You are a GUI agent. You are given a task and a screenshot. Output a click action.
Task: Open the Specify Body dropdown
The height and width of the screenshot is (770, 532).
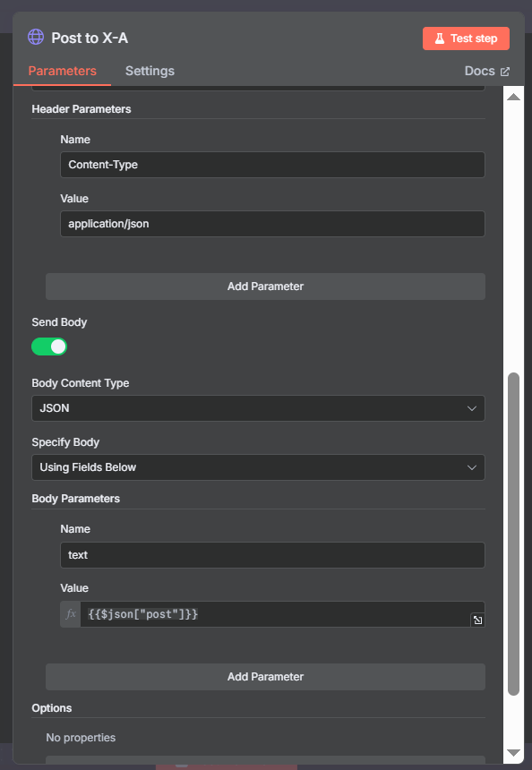[258, 467]
